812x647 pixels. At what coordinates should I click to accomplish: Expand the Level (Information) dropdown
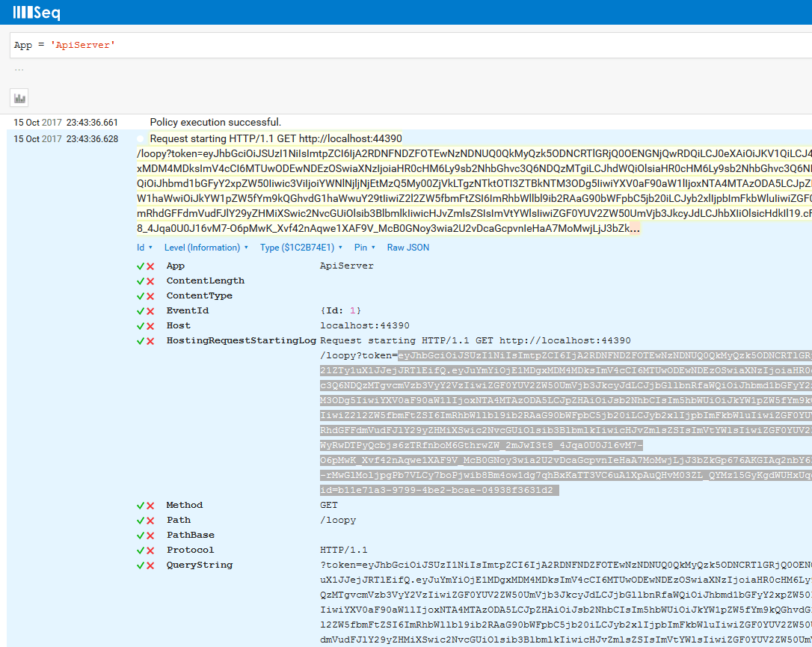[206, 248]
